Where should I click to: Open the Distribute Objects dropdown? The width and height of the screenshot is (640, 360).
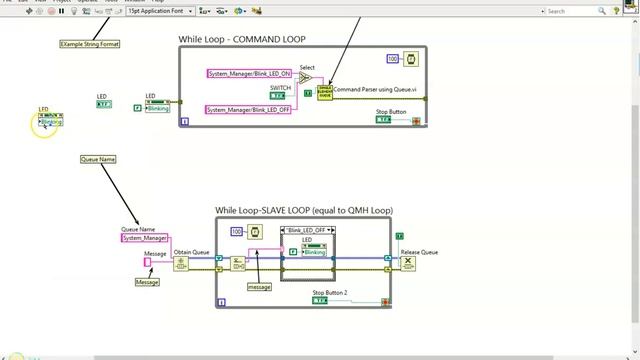pos(222,11)
